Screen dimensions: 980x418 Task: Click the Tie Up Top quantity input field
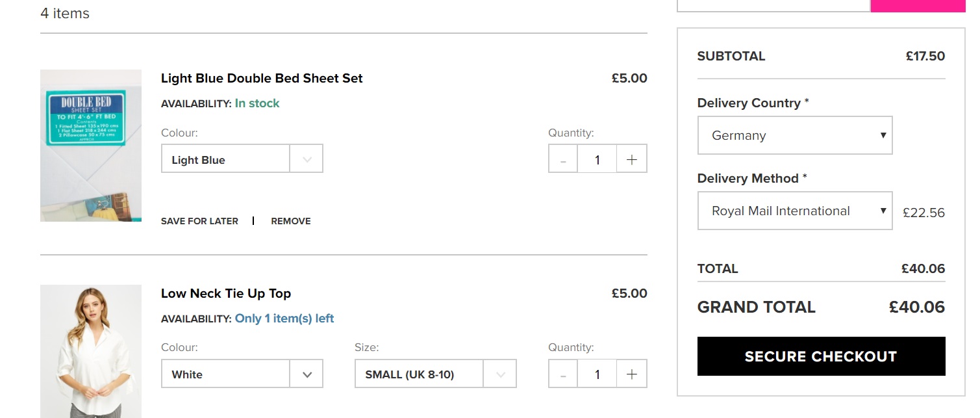[597, 374]
